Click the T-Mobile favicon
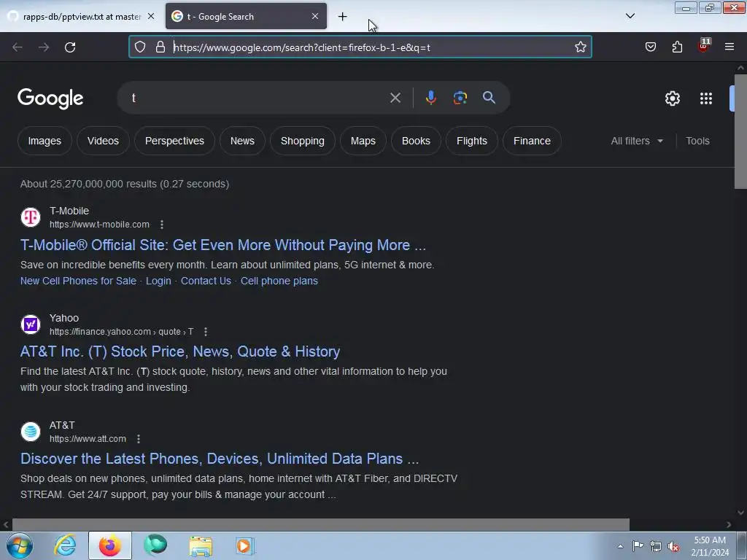The image size is (747, 560). tap(31, 217)
